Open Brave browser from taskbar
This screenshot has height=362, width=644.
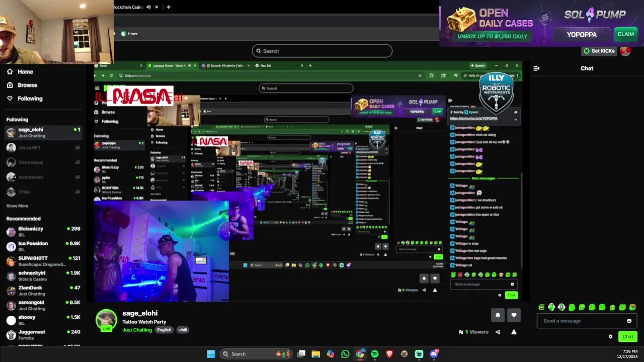click(x=389, y=354)
